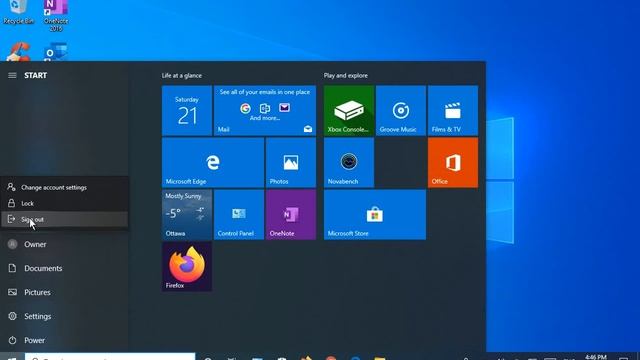Open the Saturday 21 calendar tile
This screenshot has width=640, height=360.
click(x=187, y=111)
